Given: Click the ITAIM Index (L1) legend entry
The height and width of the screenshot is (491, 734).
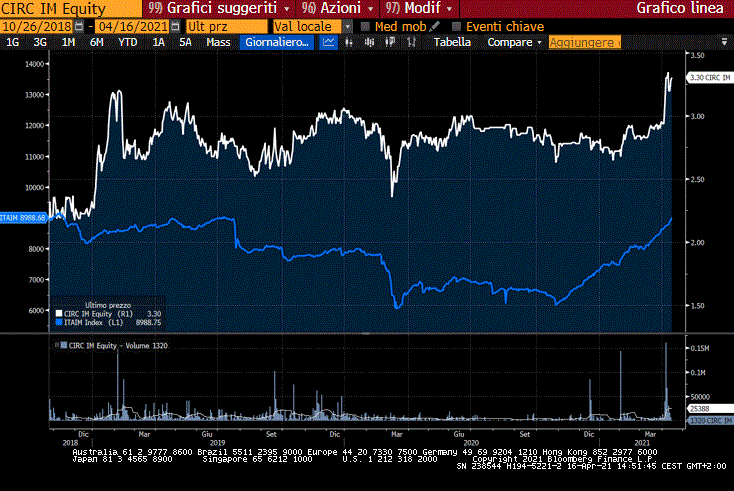Looking at the screenshot, I should pyautogui.click(x=108, y=322).
